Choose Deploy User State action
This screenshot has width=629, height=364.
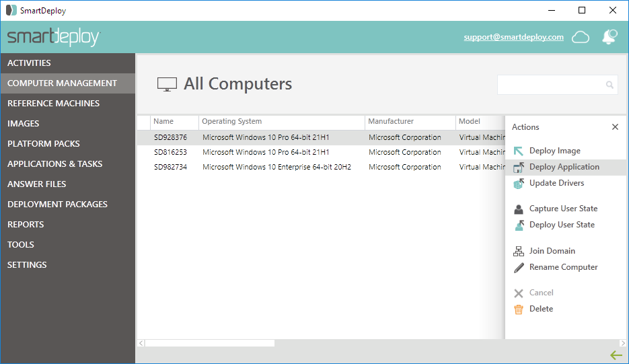coord(566,225)
